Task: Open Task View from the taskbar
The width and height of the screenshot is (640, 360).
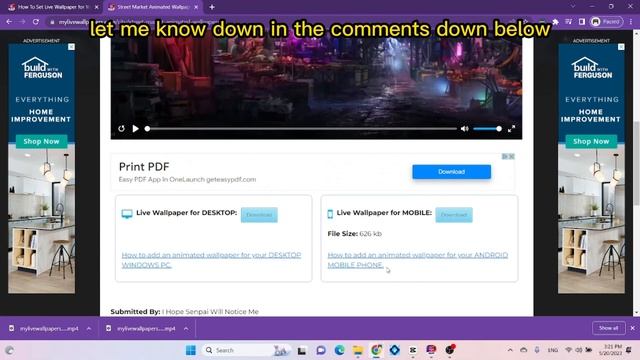Action: click(302, 350)
